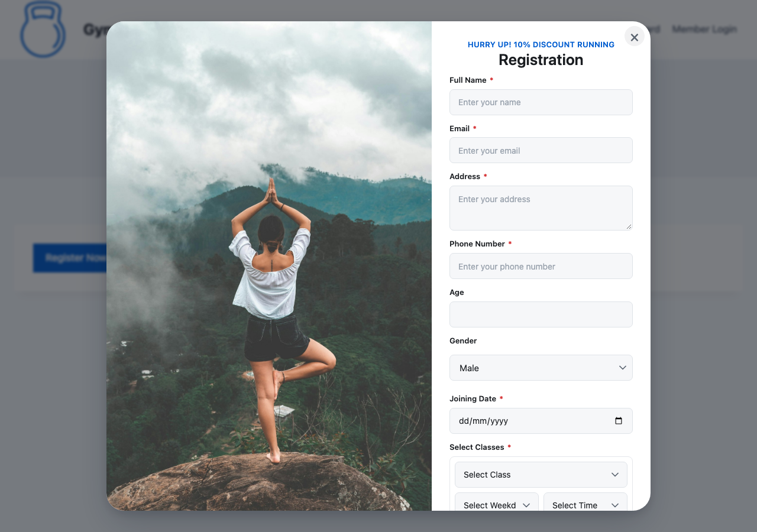Focus the Address text area

(541, 208)
